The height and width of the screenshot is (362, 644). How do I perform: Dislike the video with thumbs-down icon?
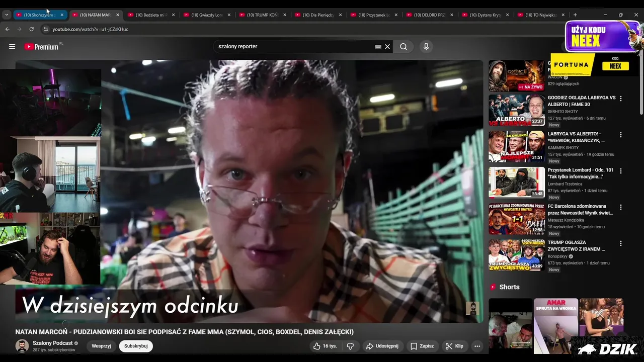click(x=350, y=346)
